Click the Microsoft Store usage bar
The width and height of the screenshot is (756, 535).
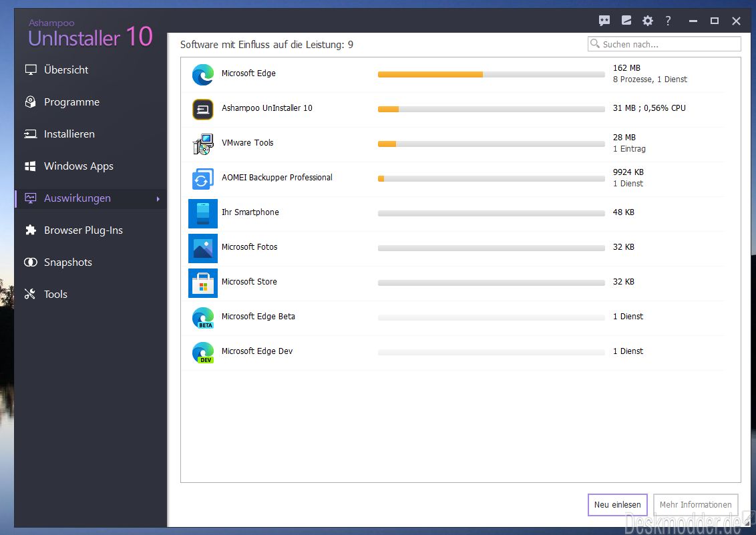pyautogui.click(x=492, y=283)
